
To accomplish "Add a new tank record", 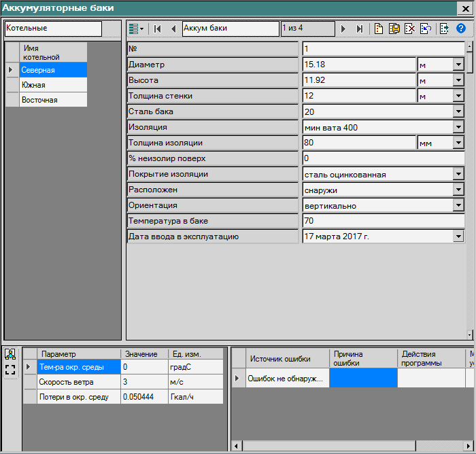I will 377,29.
